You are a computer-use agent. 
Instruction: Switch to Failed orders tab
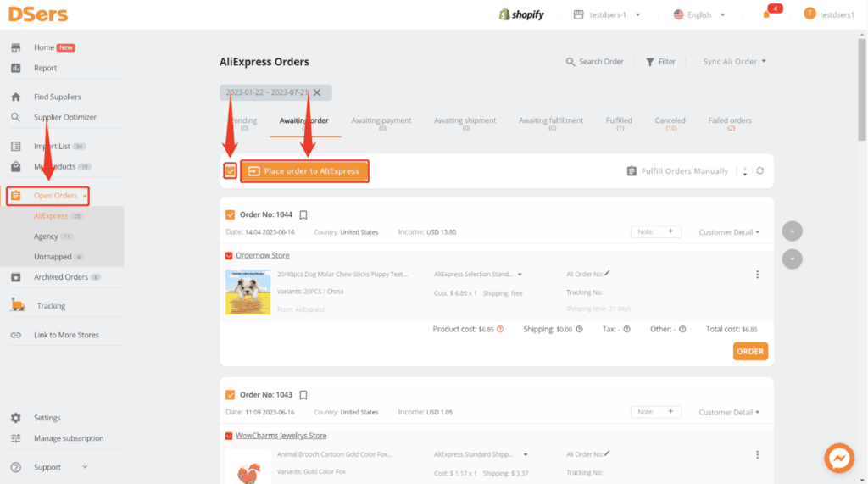tap(730, 124)
